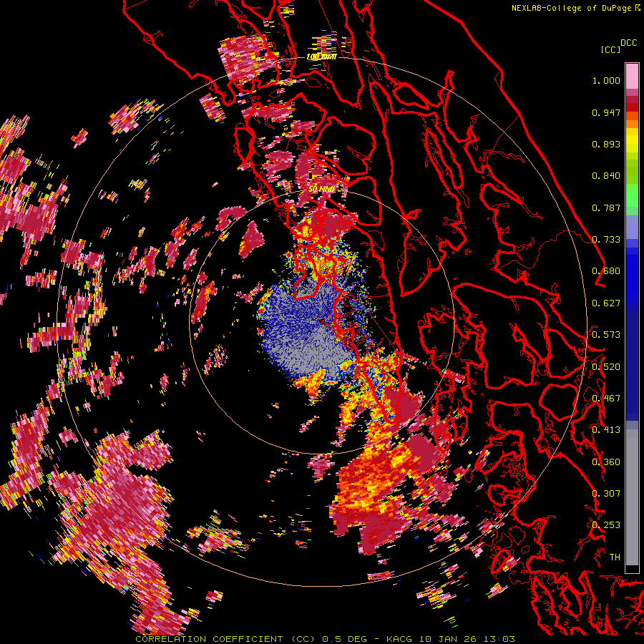The image size is (644, 644).
Task: Select the 0.893 scale value
Action: 606,144
